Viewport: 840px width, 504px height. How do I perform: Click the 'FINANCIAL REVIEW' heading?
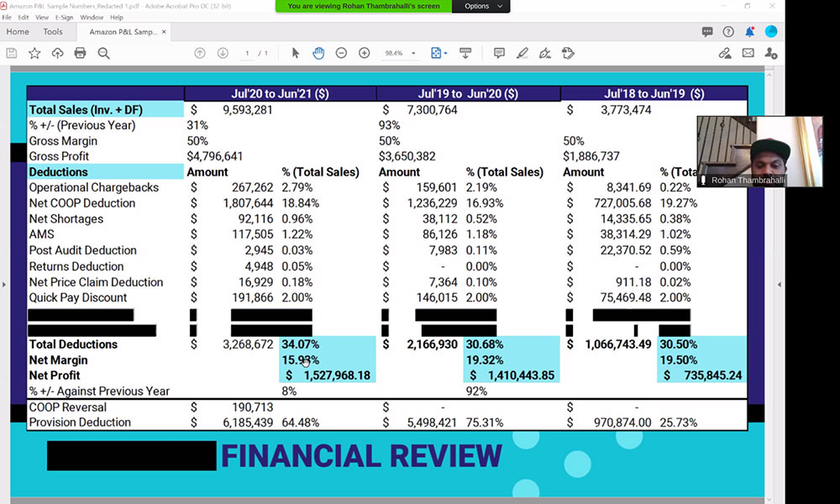361,456
